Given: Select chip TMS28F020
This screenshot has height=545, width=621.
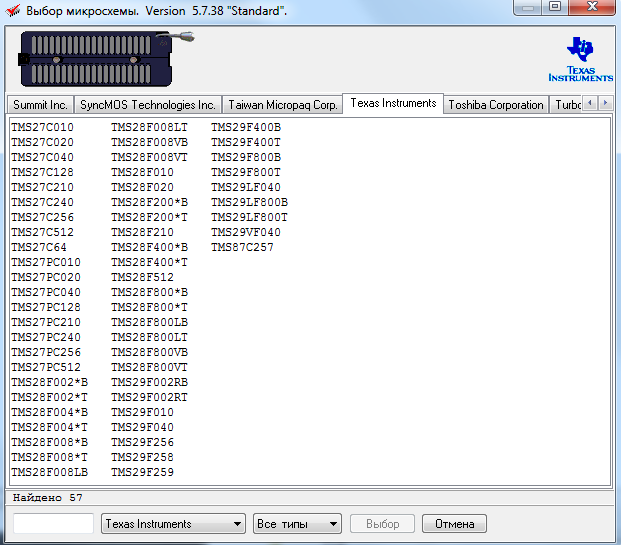Looking at the screenshot, I should tap(142, 187).
